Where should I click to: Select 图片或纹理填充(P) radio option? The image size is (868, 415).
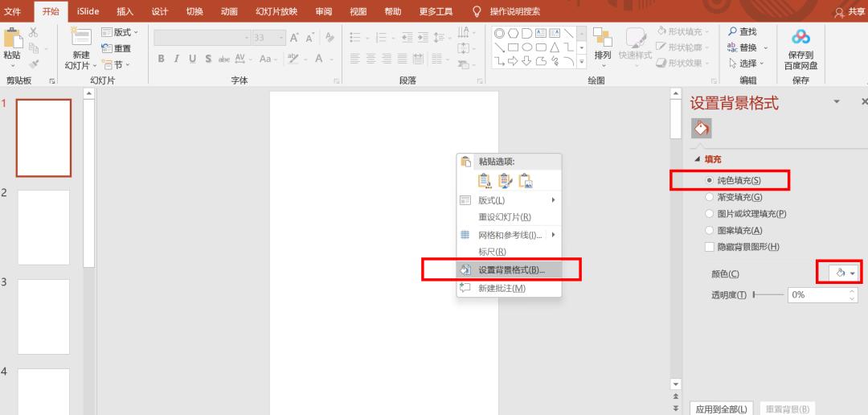(x=709, y=214)
